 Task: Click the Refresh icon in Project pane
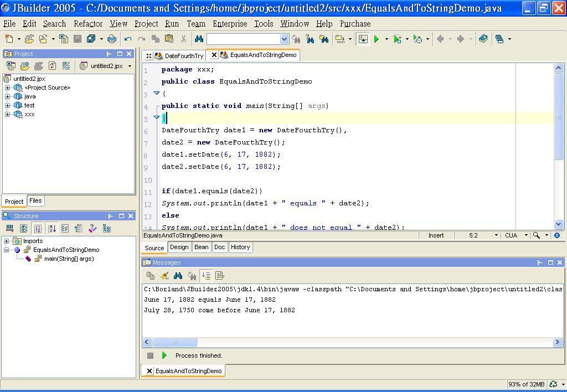[53, 66]
